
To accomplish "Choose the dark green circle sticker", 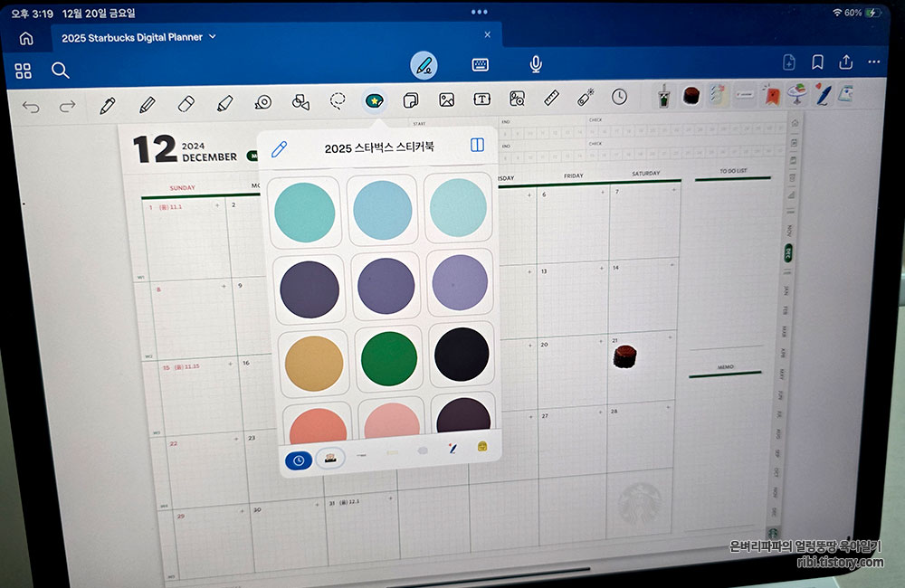I will click(389, 358).
